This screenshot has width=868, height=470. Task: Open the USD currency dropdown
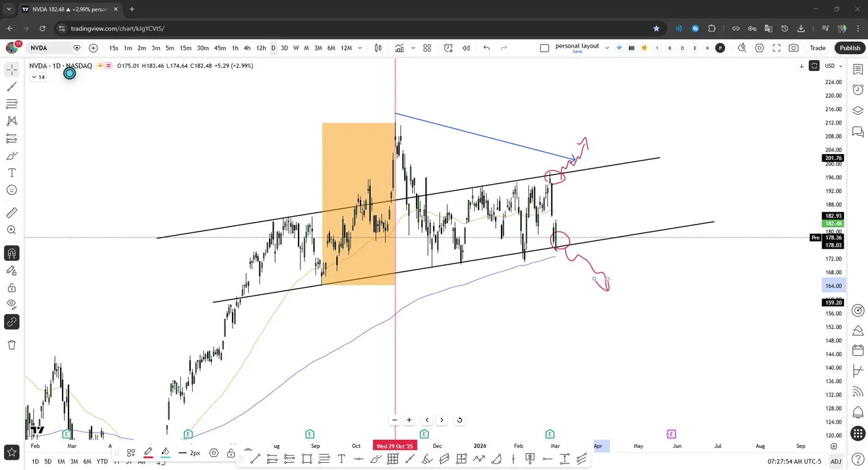coord(833,65)
